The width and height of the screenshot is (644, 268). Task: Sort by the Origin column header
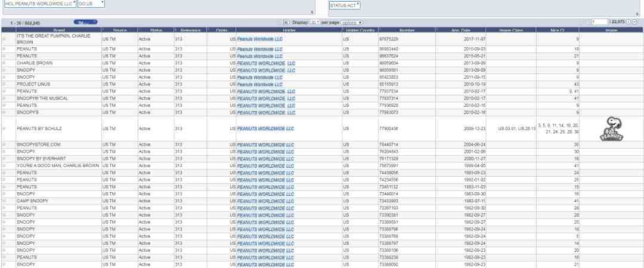(222, 30)
